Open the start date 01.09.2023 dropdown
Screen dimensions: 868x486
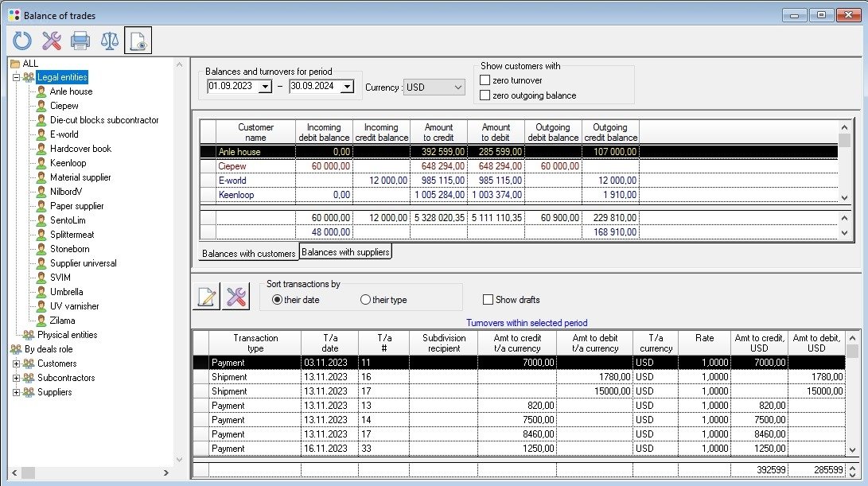tap(266, 87)
